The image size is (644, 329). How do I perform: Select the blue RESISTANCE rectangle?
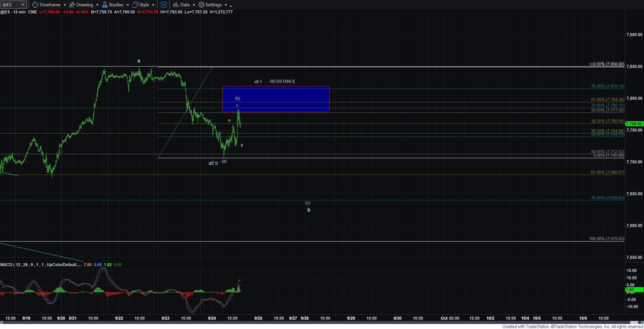(276, 99)
